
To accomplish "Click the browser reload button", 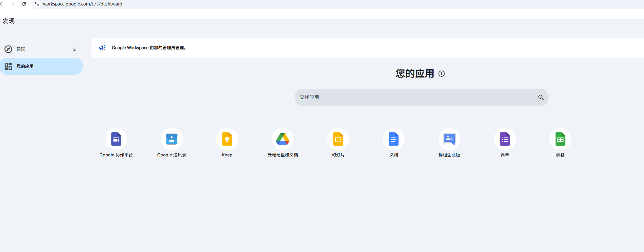I will point(24,4).
